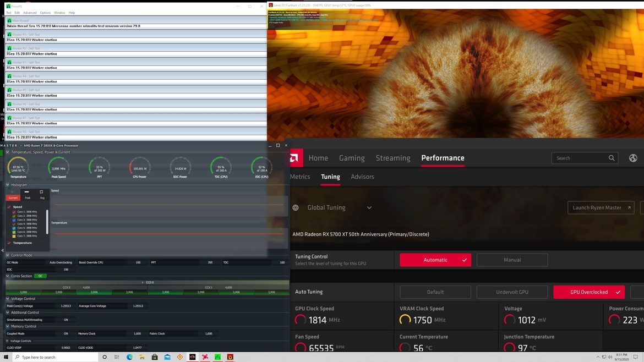Viewport: 644px width, 362px height.
Task: Open Prime95 Advanced menu
Action: click(x=30, y=13)
